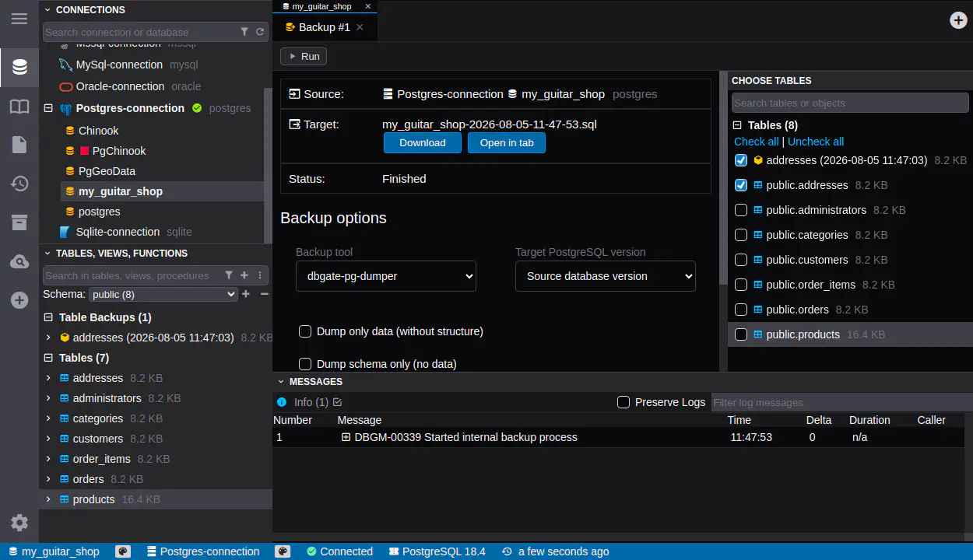Open the query history sidebar icon
The width and height of the screenshot is (973, 560).
coord(19,184)
